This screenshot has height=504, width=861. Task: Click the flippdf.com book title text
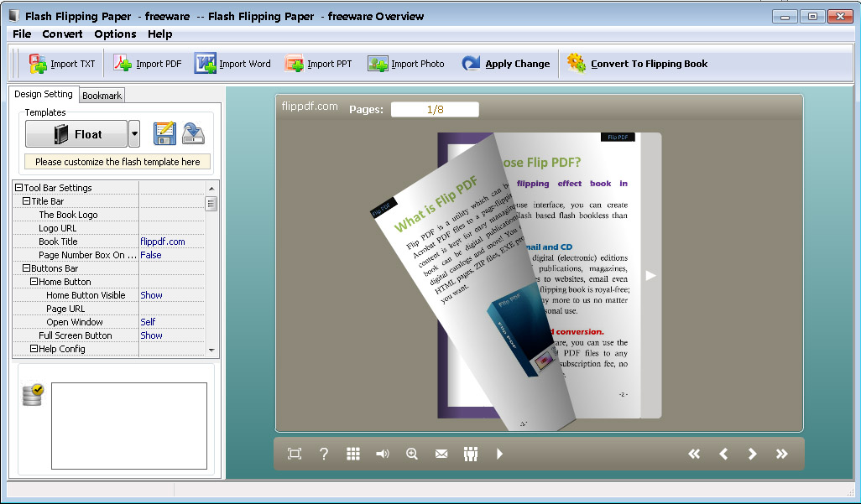(310, 106)
